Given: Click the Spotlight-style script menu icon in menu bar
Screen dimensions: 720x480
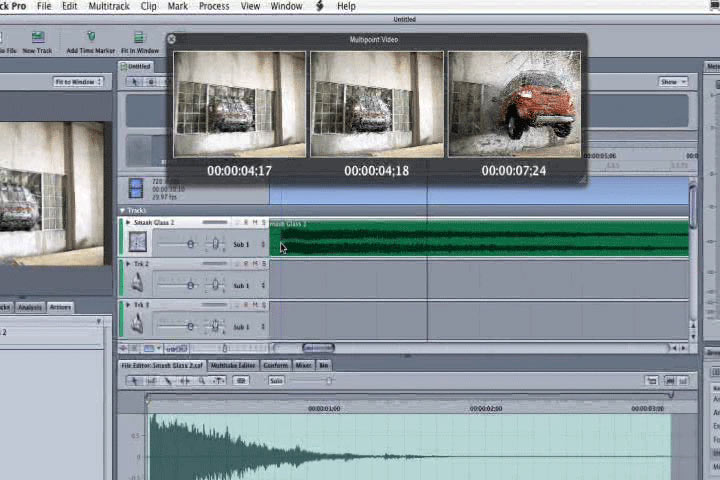Looking at the screenshot, I should click(320, 6).
